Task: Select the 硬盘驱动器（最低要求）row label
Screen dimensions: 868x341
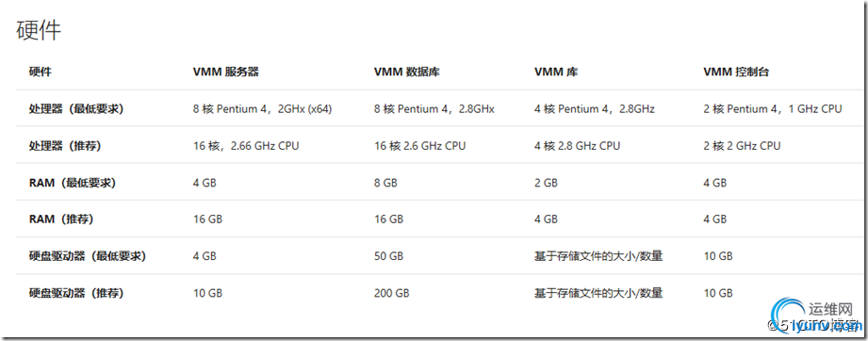Action: tap(87, 256)
